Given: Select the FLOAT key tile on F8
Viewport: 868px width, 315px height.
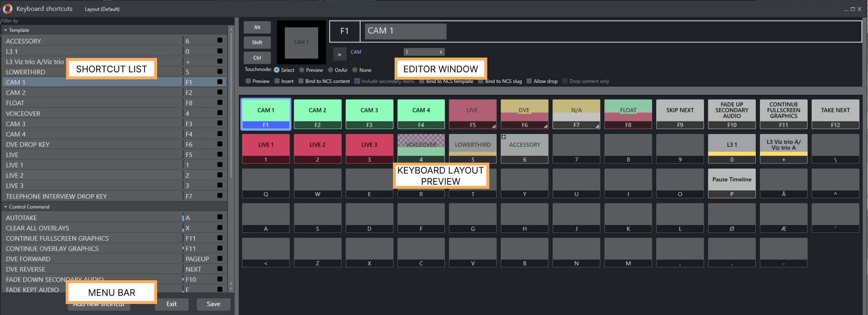Looking at the screenshot, I should point(628,114).
